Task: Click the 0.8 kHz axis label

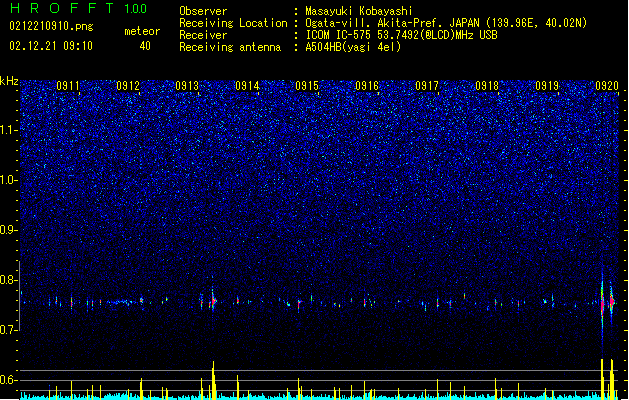Action: 9,280
